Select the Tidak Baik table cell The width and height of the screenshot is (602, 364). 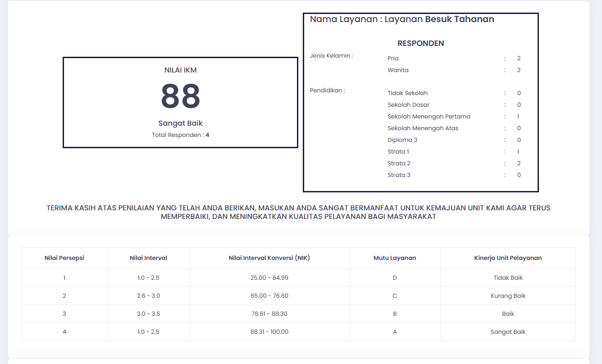[508, 278]
